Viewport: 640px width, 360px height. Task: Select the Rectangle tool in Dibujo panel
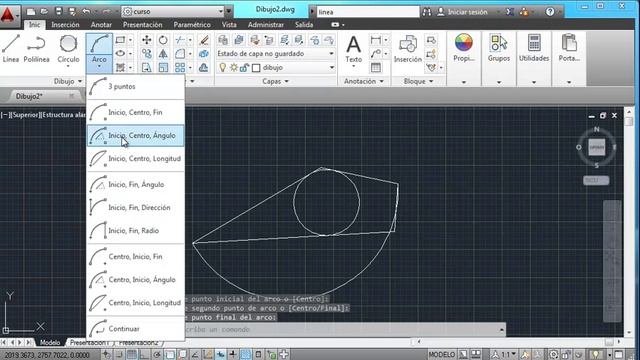tap(120, 40)
